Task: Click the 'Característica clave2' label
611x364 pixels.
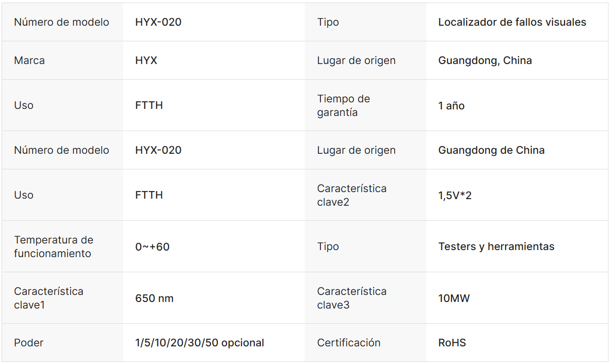Action: click(x=352, y=195)
